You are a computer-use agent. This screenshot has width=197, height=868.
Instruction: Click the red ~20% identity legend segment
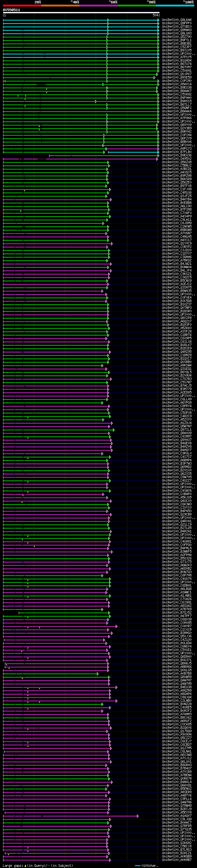coord(22,6)
